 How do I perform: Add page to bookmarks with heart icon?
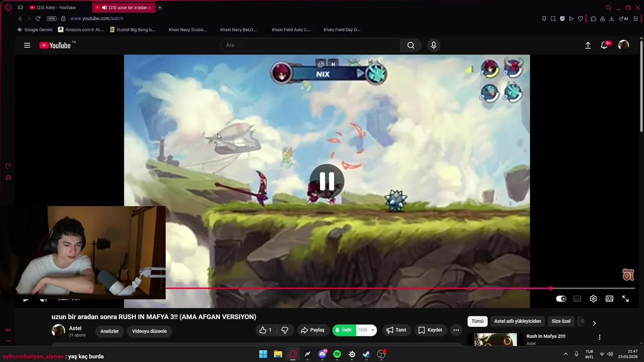(580, 19)
